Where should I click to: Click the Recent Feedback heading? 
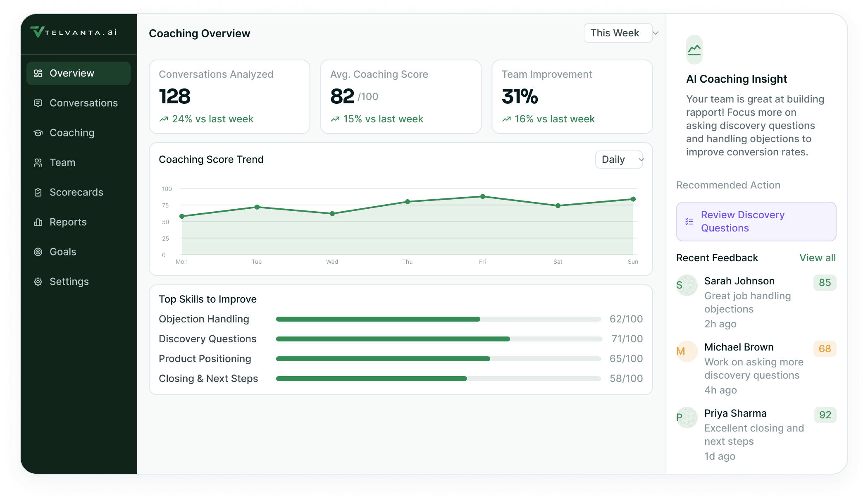pyautogui.click(x=717, y=258)
